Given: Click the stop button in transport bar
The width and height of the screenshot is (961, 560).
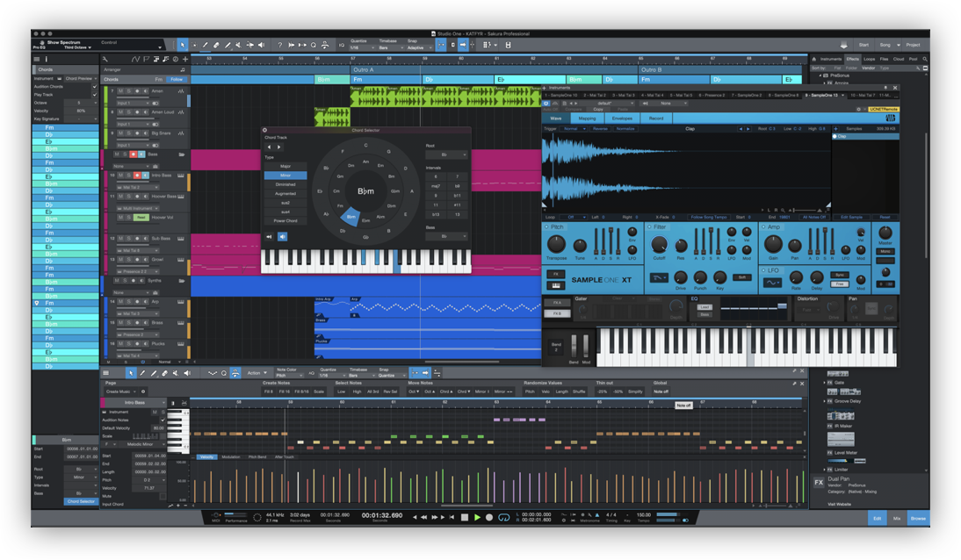Looking at the screenshot, I should coord(465,518).
